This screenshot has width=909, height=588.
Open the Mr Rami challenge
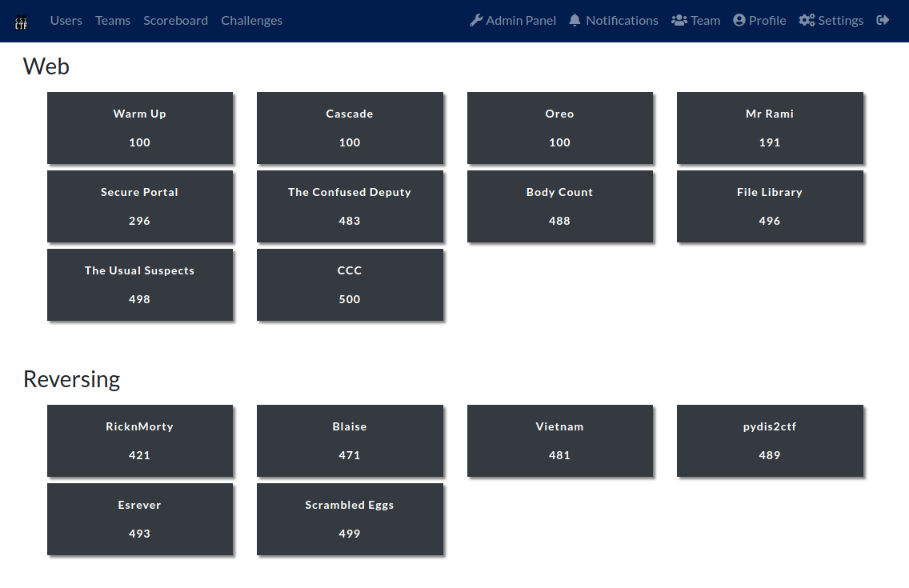click(770, 128)
